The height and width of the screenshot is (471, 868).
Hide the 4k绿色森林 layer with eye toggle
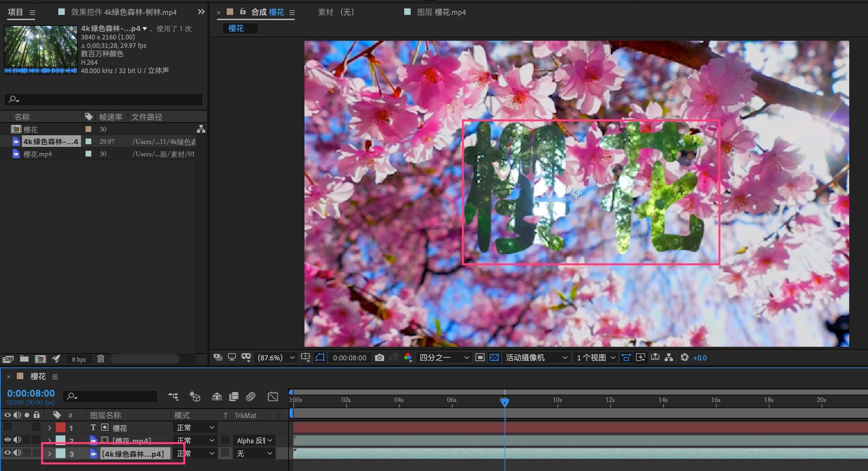click(7, 453)
